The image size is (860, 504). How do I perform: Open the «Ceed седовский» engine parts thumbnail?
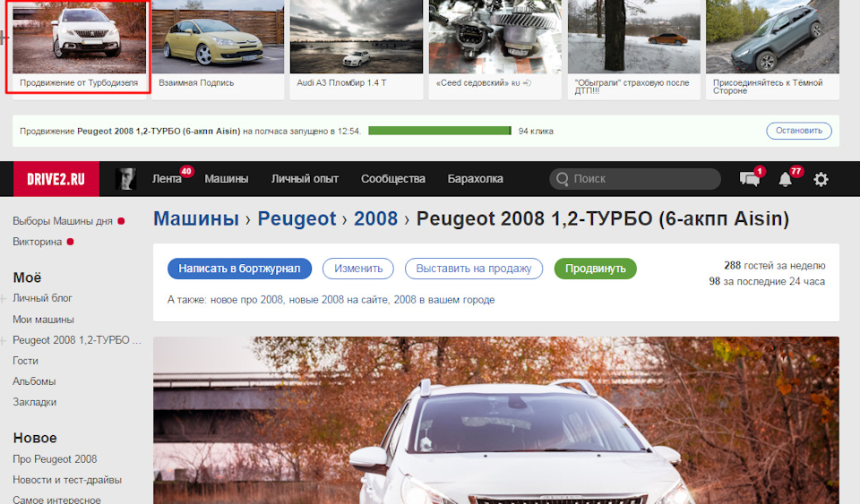(495, 37)
